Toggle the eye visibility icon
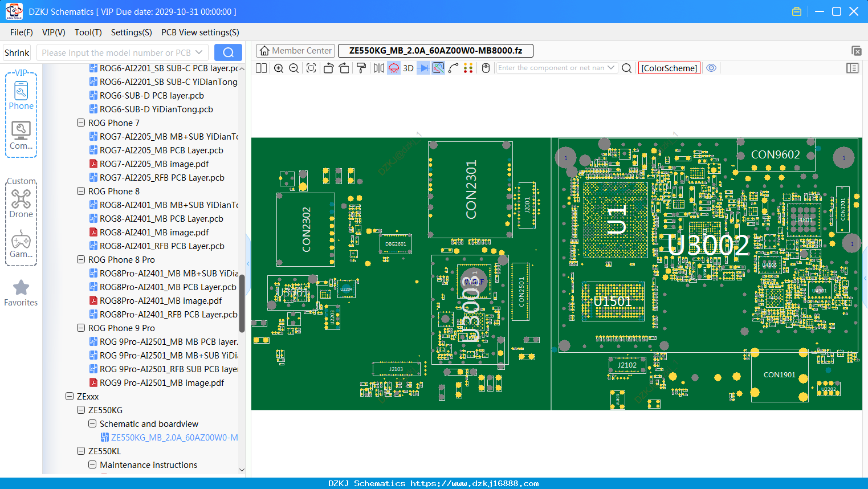The height and width of the screenshot is (489, 868). [711, 68]
